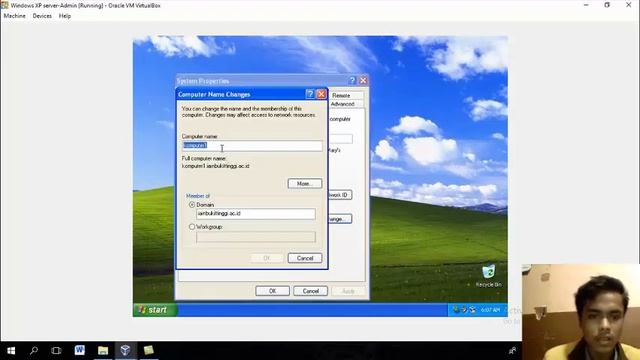Minimize the VirtualBox window
Viewport: 640px width, 360px height.
[586, 5]
